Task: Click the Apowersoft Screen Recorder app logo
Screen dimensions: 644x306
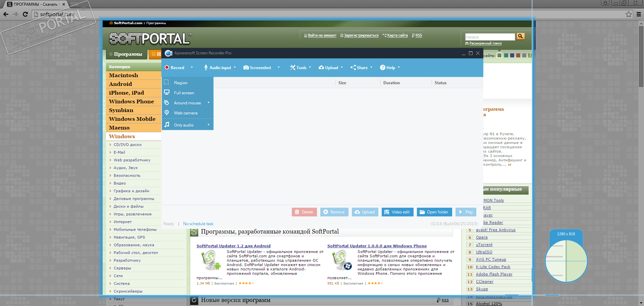Action: pos(168,53)
